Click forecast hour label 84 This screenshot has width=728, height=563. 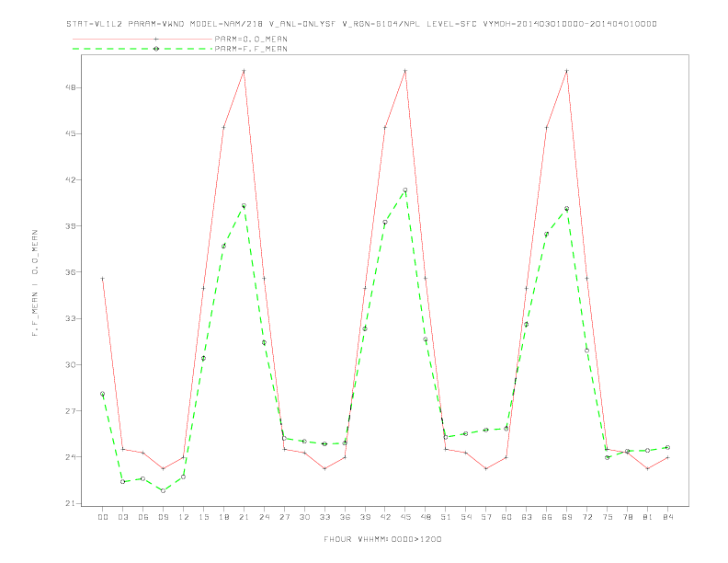[x=668, y=517]
